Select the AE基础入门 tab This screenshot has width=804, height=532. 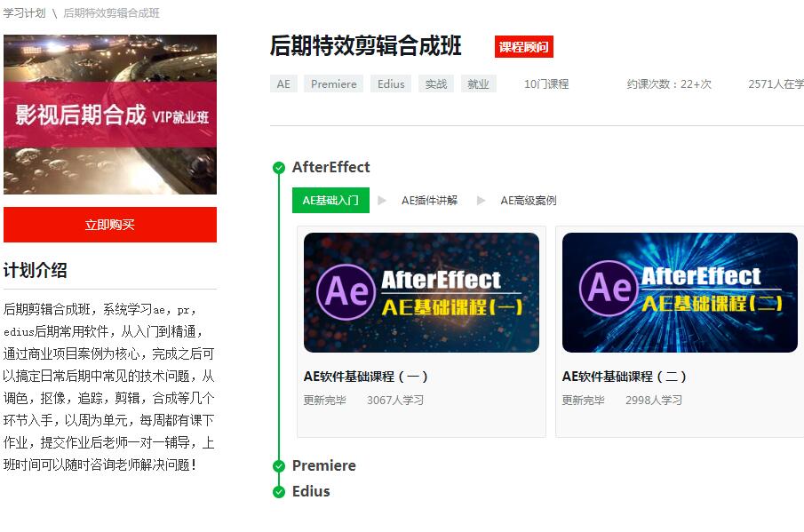coord(330,201)
